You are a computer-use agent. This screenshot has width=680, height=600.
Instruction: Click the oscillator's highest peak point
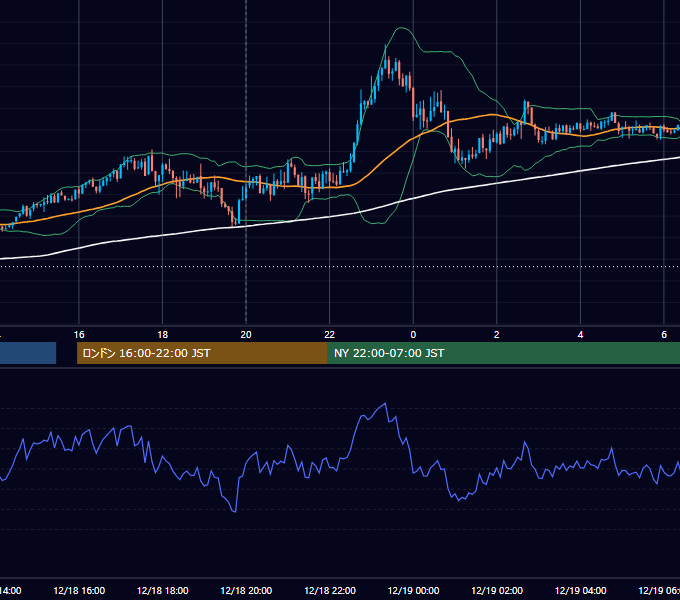385,404
